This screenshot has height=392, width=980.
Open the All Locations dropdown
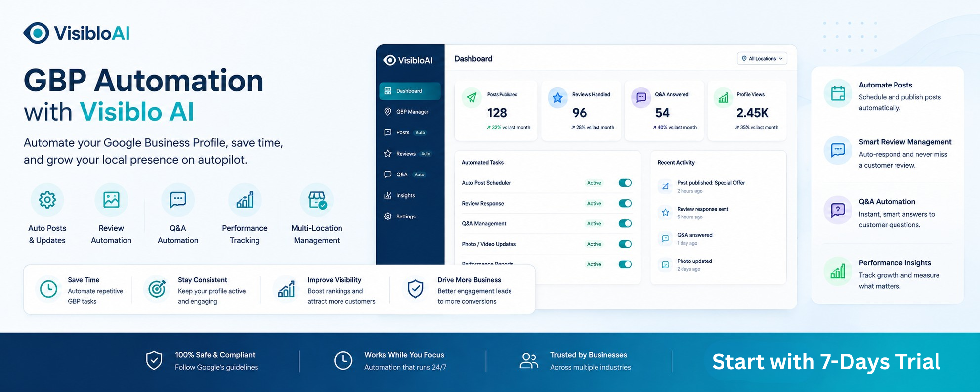762,59
